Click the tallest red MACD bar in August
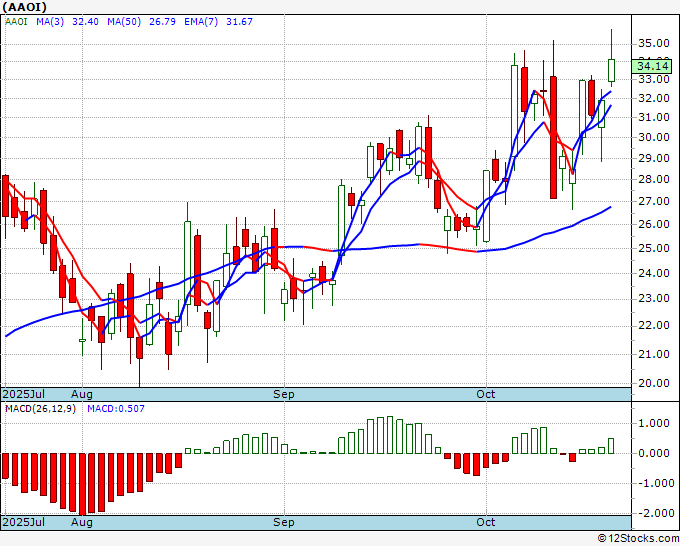This screenshot has width=680, height=546. click(82, 484)
